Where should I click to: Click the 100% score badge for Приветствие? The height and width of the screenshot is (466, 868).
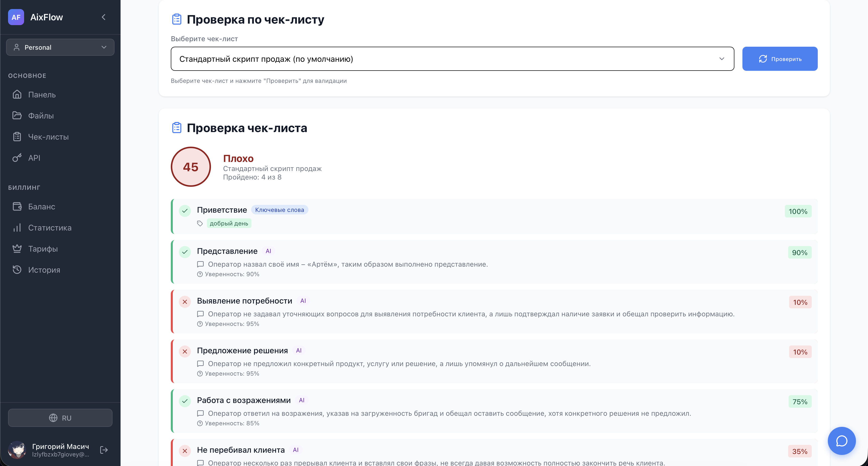(798, 212)
